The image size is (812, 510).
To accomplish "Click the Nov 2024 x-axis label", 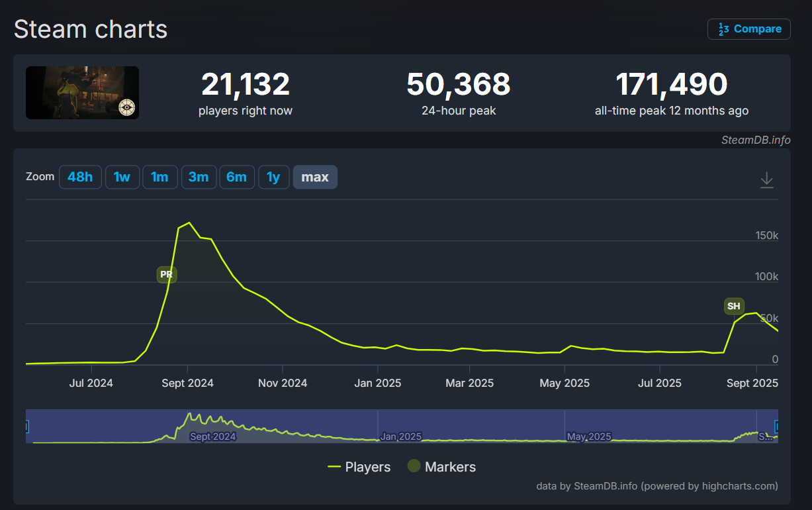I will tap(283, 383).
